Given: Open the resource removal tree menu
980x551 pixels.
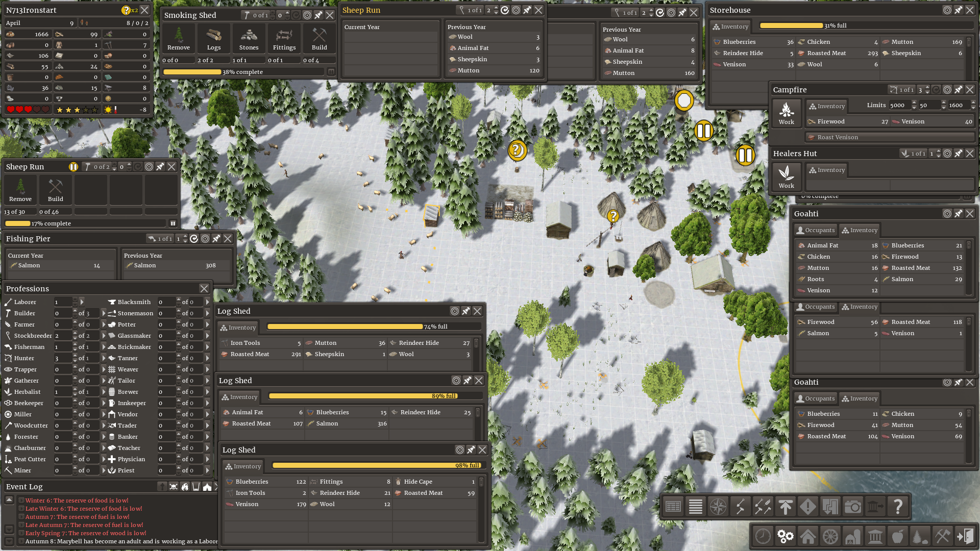Looking at the screenshot, I should coord(920,536).
